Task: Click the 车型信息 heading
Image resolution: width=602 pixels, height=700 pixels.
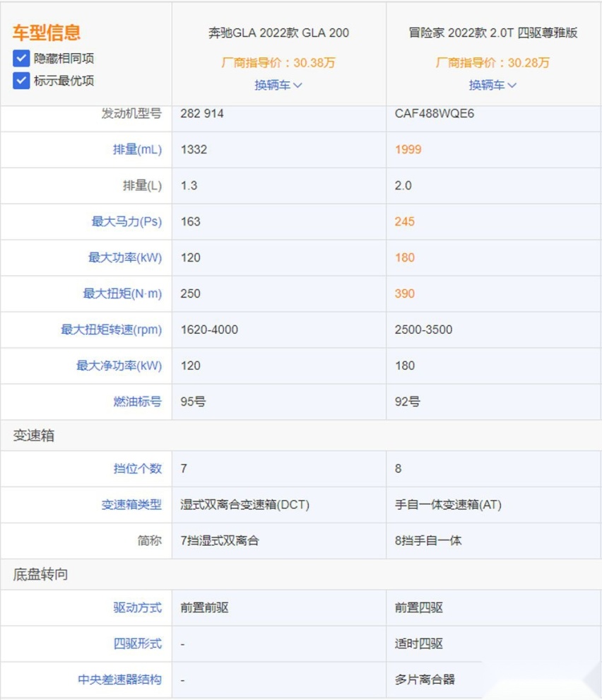Action: pos(47,32)
